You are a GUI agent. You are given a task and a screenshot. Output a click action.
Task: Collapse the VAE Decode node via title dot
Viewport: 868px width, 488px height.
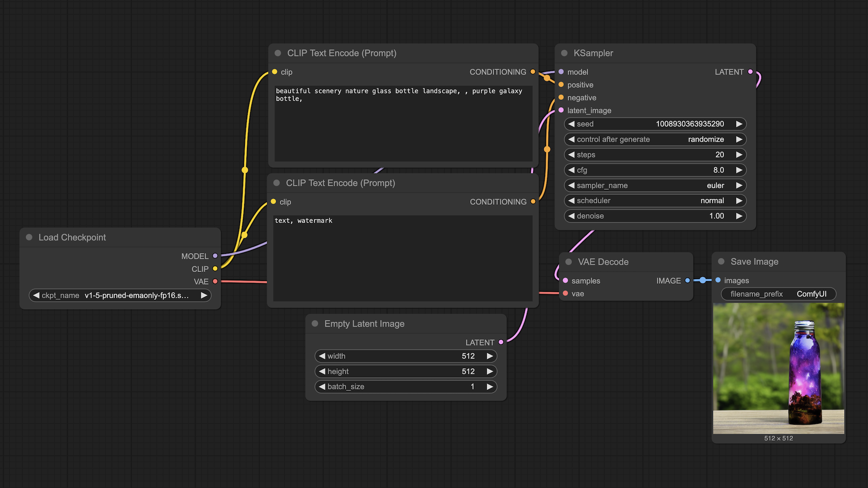coord(569,262)
